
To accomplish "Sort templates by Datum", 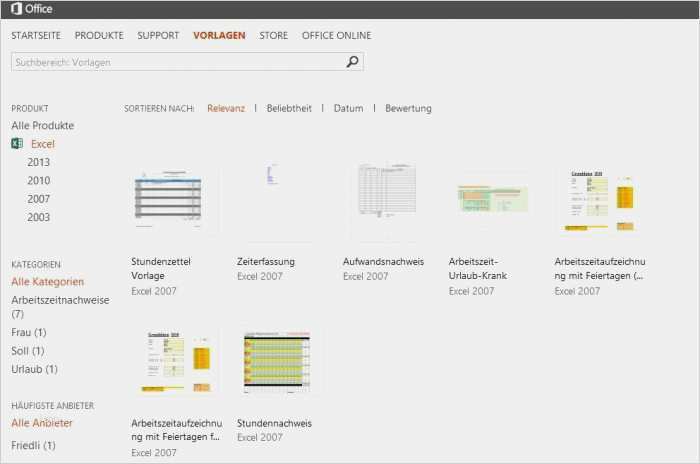I will pyautogui.click(x=348, y=108).
